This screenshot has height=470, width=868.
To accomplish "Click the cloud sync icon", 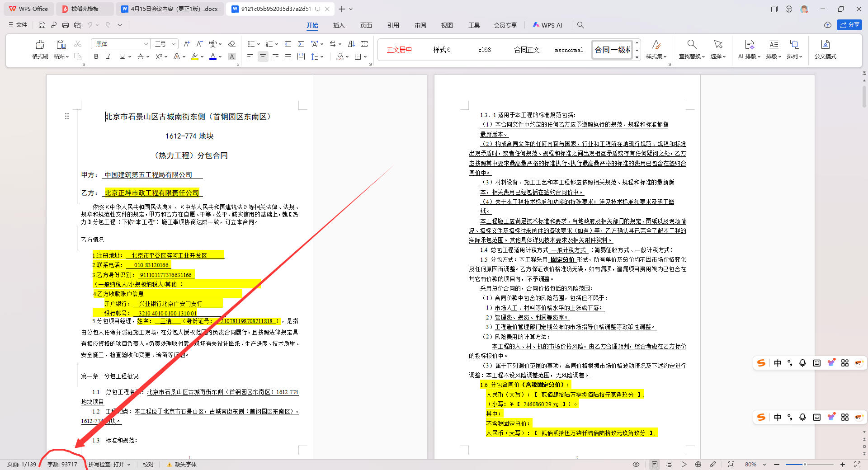I will coord(828,25).
